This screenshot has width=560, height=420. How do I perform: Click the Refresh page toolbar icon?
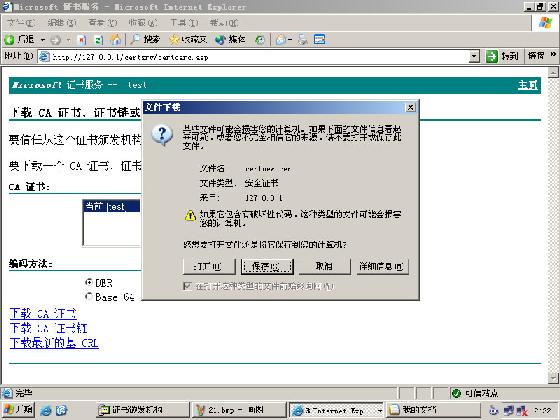tap(99, 40)
